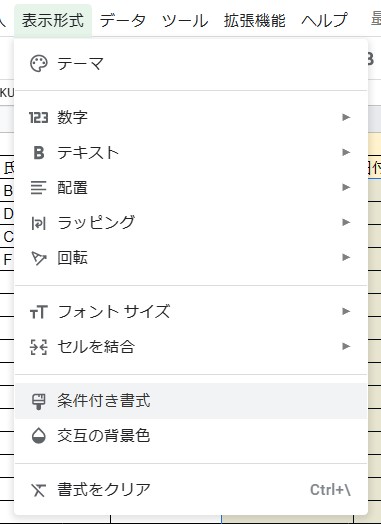The height and width of the screenshot is (524, 381).
Task: Click the merge cells icon
Action: tap(39, 347)
